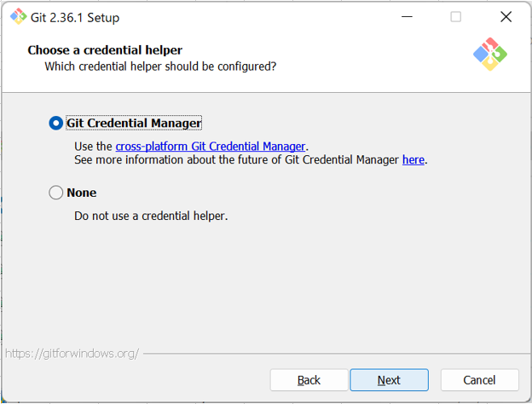Select the None radio button

(x=56, y=193)
